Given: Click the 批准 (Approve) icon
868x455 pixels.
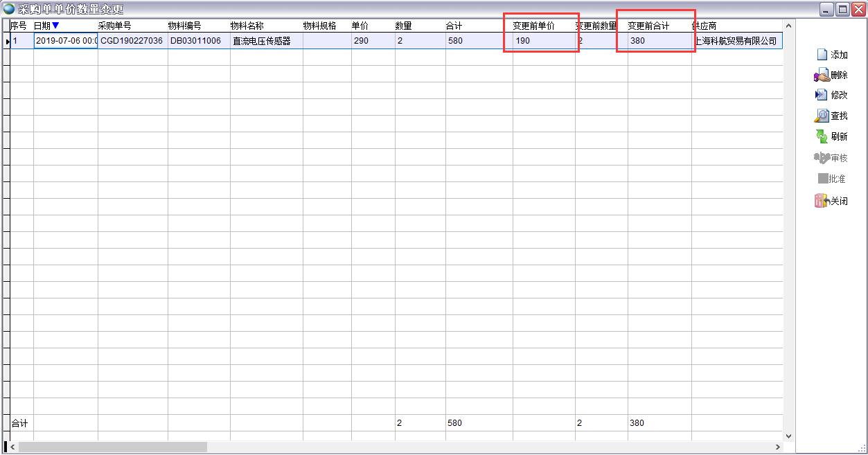Looking at the screenshot, I should (823, 179).
